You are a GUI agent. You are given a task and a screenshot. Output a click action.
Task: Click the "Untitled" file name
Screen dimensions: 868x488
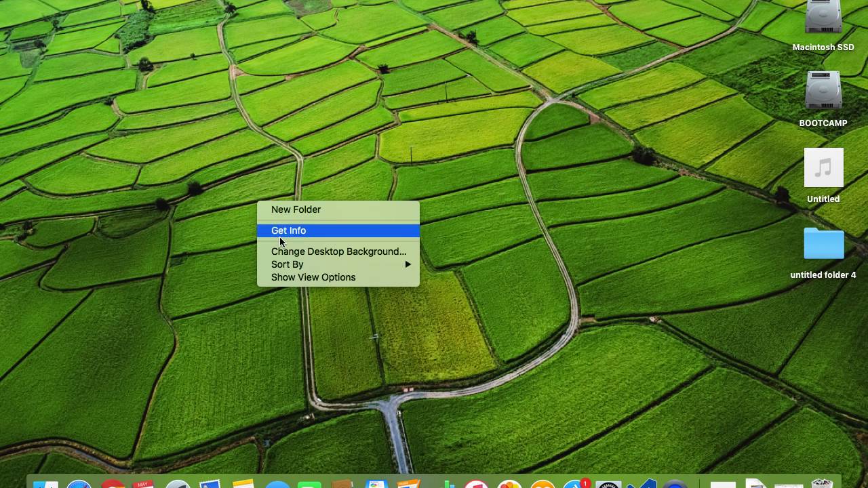(823, 199)
